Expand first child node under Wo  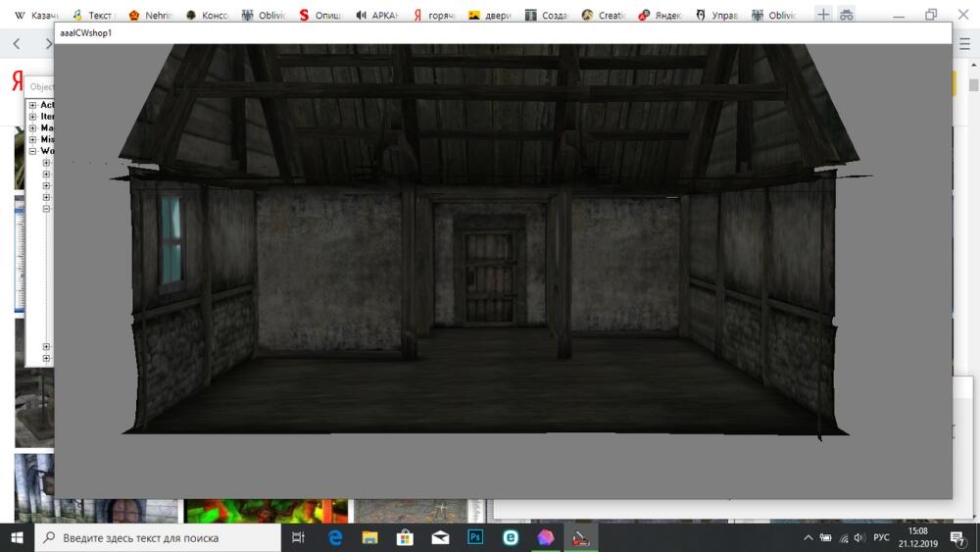(x=46, y=163)
